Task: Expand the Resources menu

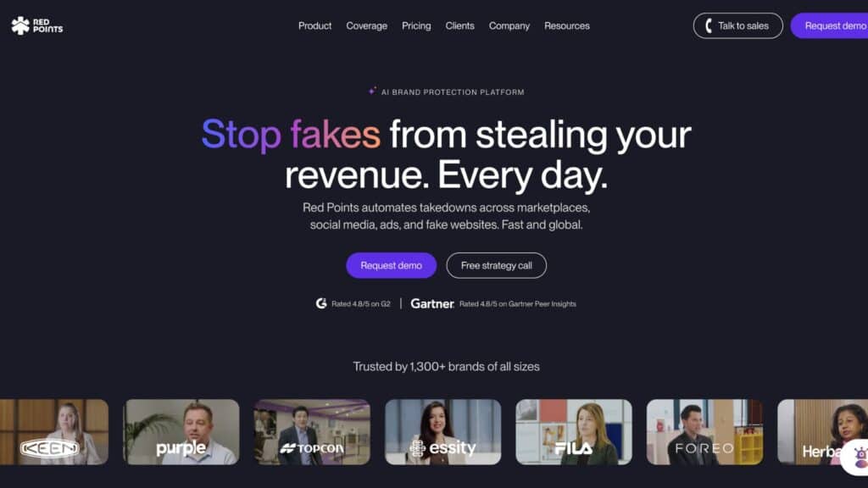Action: click(567, 26)
